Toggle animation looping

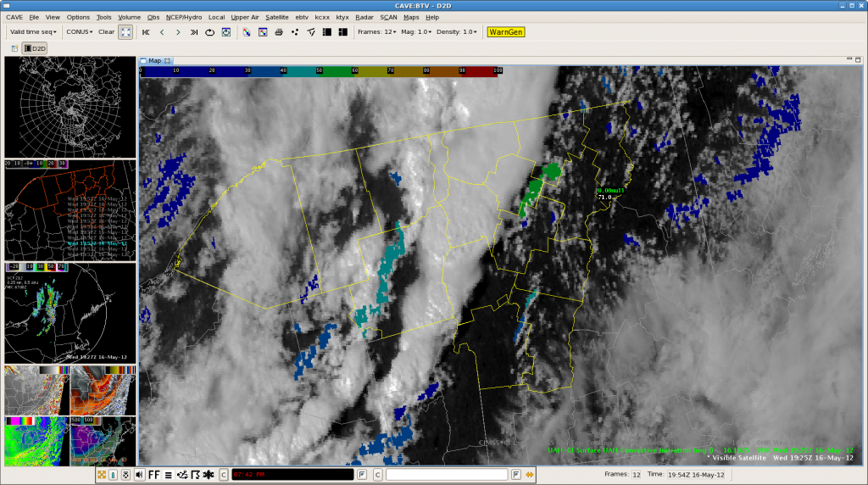(x=209, y=32)
